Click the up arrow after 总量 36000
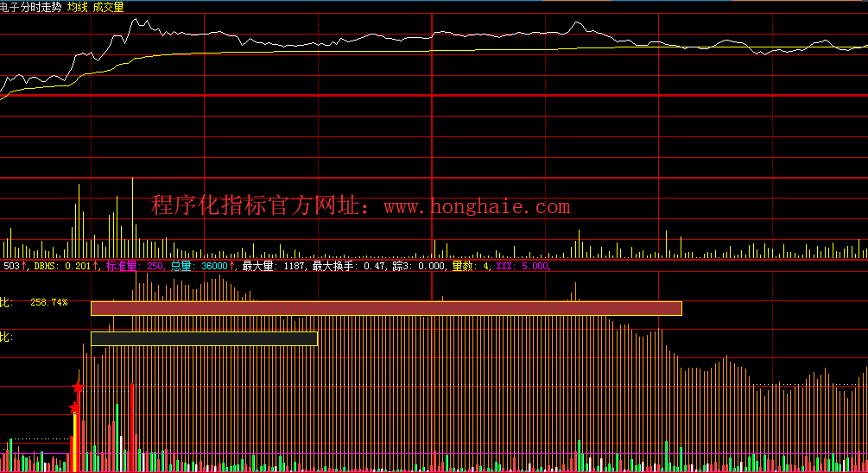 (232, 267)
